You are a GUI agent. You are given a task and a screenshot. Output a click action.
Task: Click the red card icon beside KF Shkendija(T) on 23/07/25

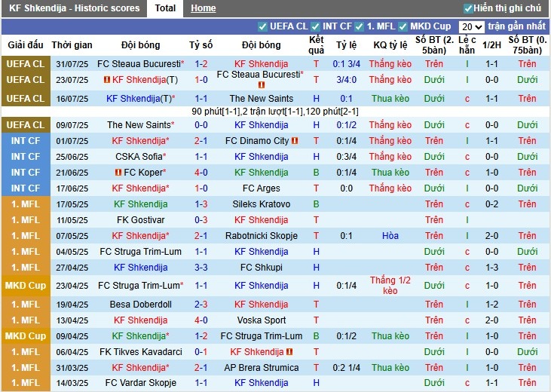(x=107, y=80)
